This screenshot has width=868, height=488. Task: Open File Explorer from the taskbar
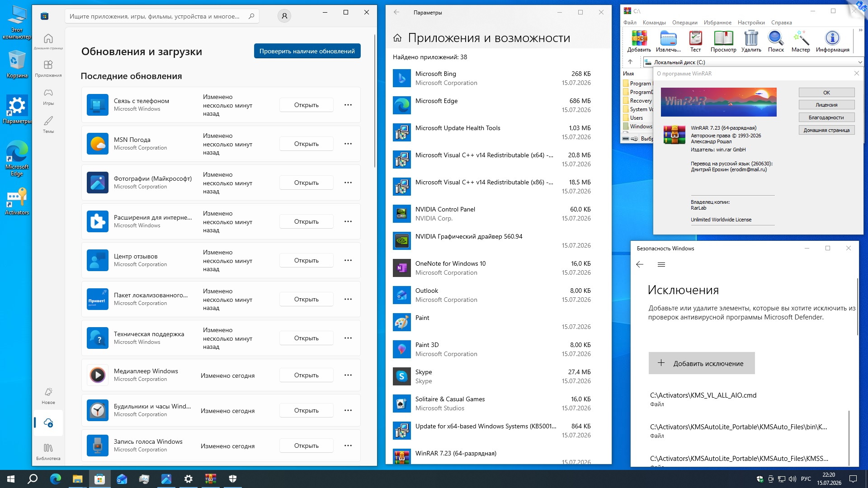pyautogui.click(x=77, y=479)
